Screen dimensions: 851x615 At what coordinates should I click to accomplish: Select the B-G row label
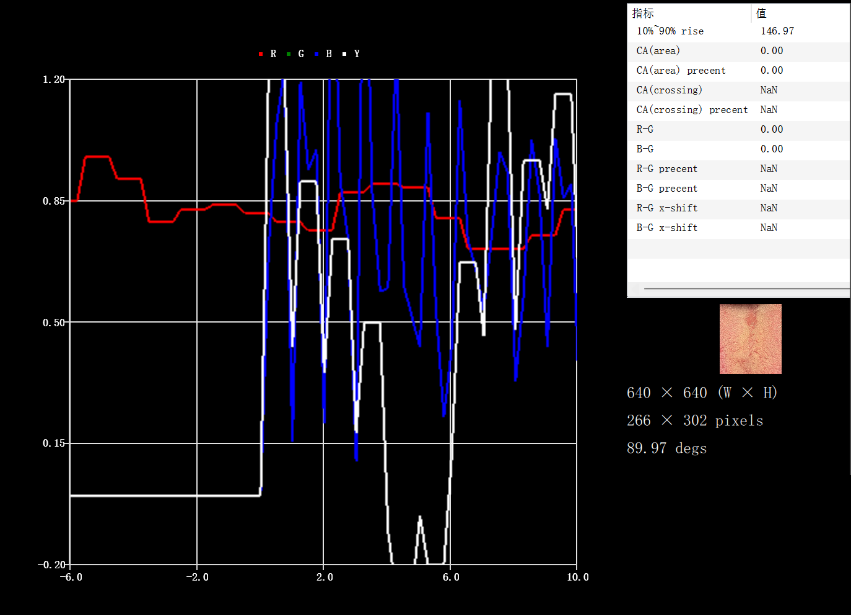(x=645, y=149)
